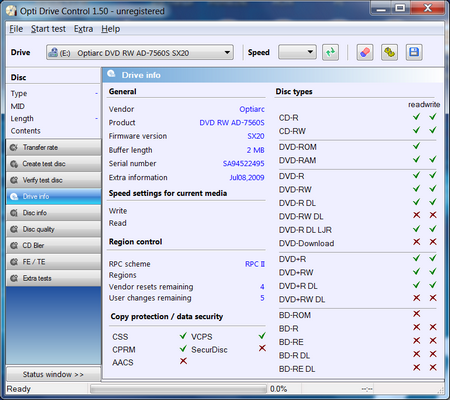Click the Verify test disc icon
Screen dimensions: 450x400
click(x=14, y=180)
